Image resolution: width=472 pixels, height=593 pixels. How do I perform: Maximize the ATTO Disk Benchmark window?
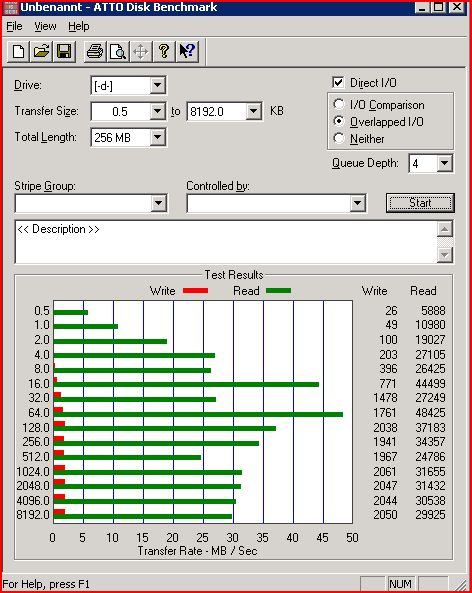coord(438,7)
